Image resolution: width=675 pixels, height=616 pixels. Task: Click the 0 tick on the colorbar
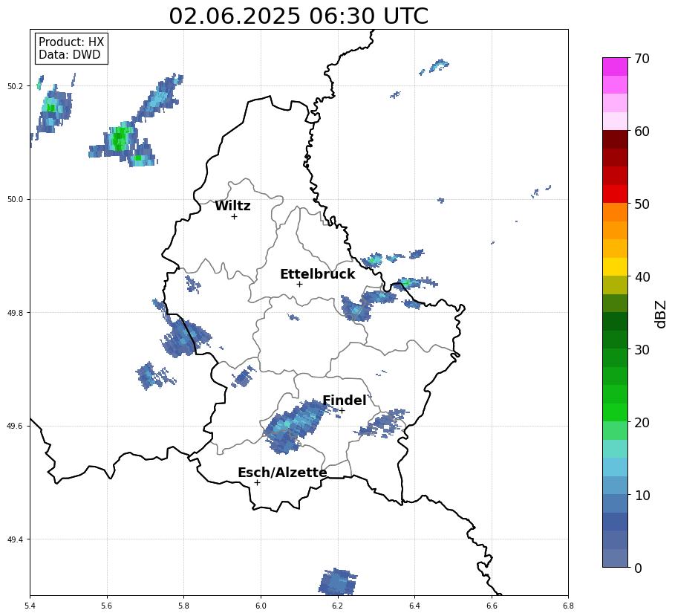click(638, 568)
